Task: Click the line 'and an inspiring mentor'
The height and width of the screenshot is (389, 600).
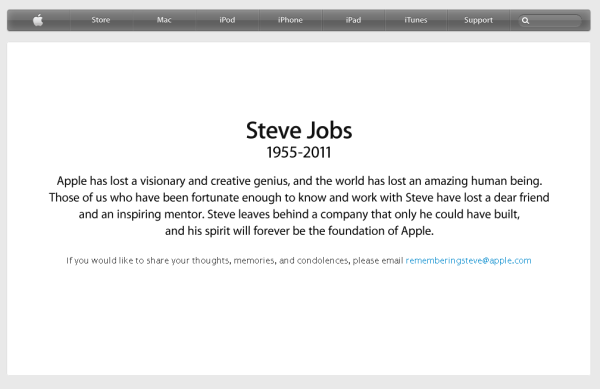Action: [299, 214]
